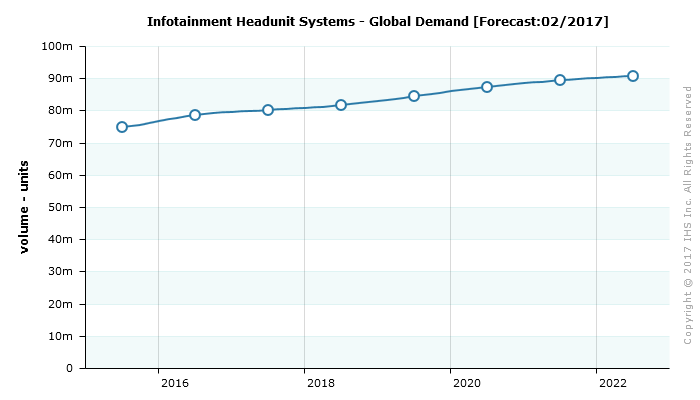Click the mid-2021 data point marker
Screen dimensions: 700x400
(x=560, y=80)
